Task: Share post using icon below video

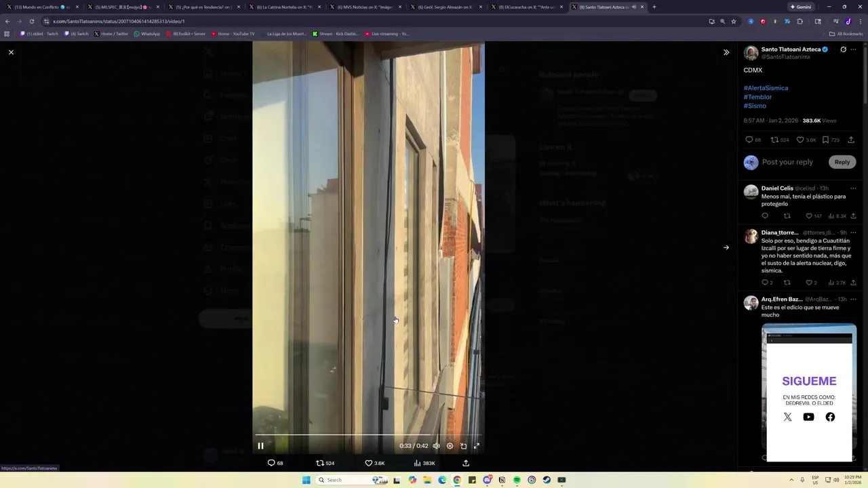Action: pos(466,463)
